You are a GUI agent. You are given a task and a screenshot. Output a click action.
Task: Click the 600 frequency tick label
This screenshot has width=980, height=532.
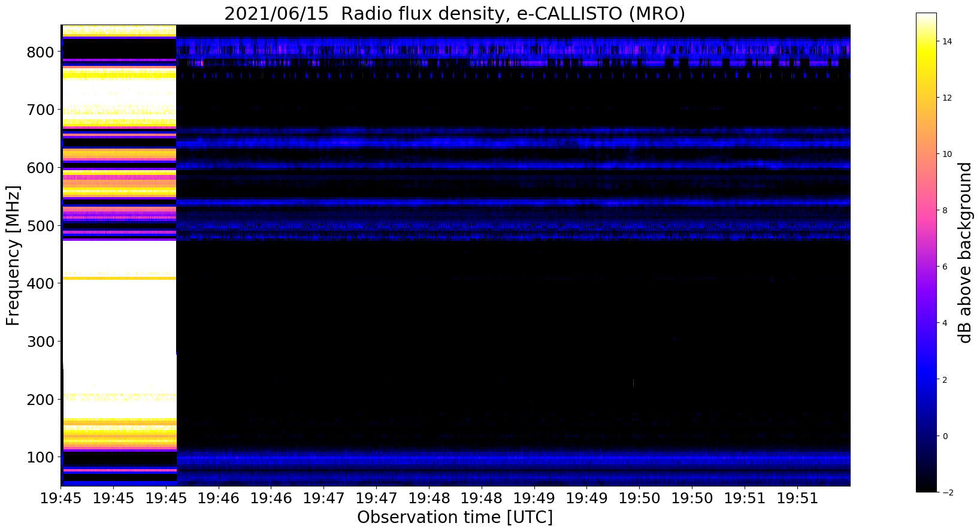(40, 168)
